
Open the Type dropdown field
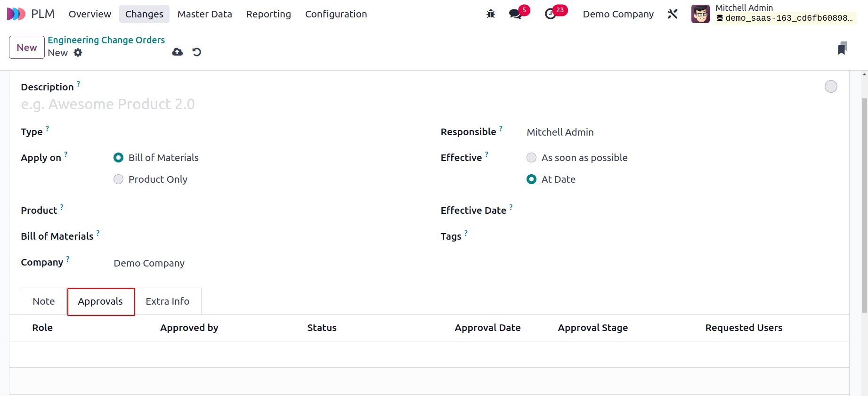tap(266, 132)
